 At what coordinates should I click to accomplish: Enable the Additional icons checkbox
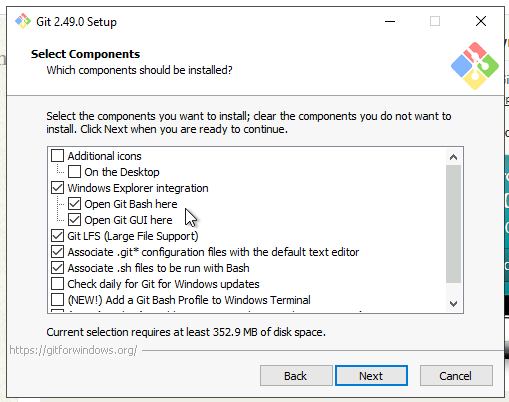57,156
